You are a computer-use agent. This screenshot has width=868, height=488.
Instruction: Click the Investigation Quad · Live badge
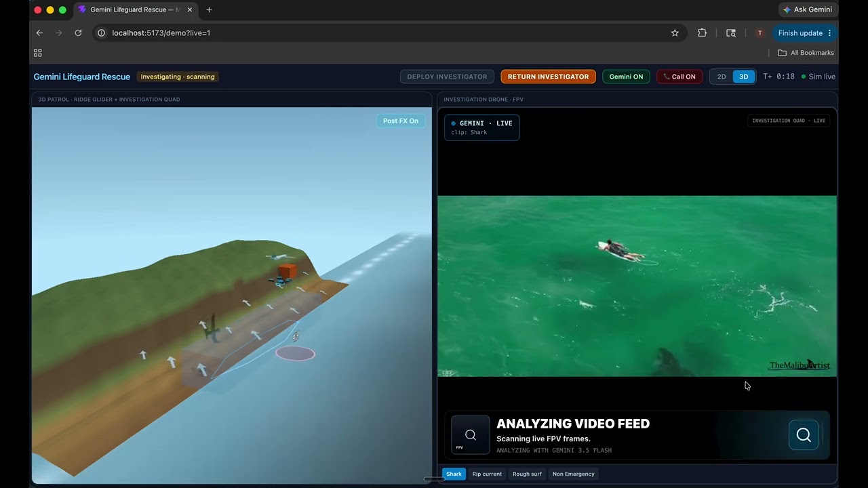[789, 121]
